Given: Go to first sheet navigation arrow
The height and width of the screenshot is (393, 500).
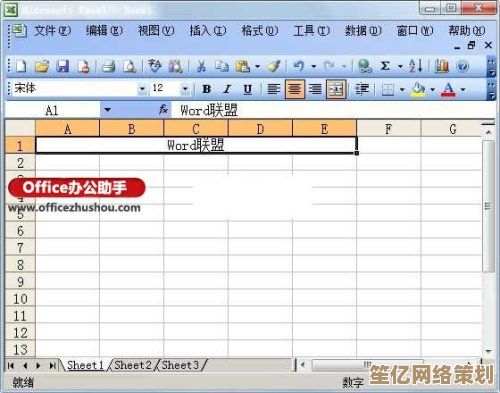Looking at the screenshot, I should [x=11, y=366].
